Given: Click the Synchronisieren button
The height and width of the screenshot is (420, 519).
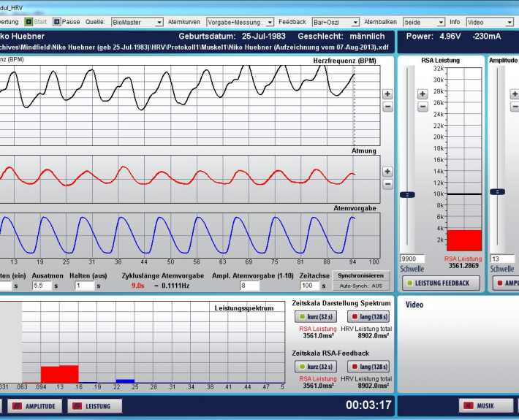Looking at the screenshot, I should 360,275.
